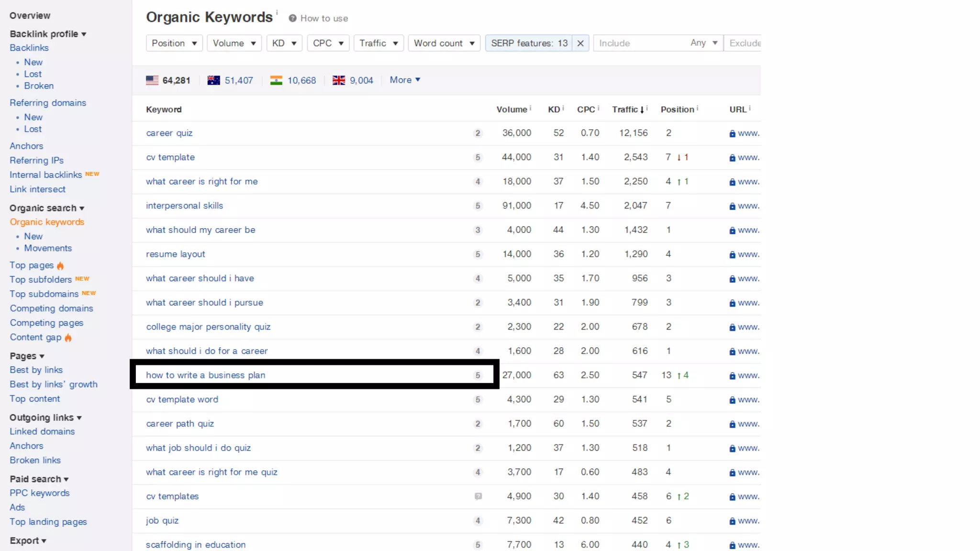Remove the SERP features filter

click(580, 43)
